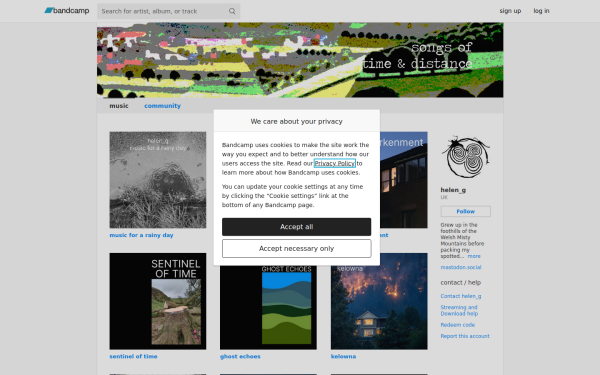Open Streaming and Download help

[x=459, y=310]
